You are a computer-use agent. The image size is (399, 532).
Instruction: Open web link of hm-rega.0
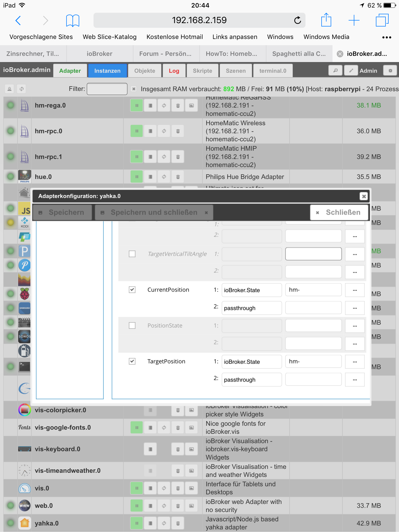point(191,105)
